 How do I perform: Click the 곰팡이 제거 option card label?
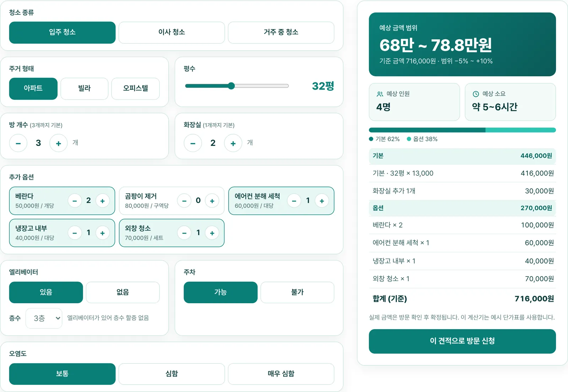pyautogui.click(x=141, y=196)
